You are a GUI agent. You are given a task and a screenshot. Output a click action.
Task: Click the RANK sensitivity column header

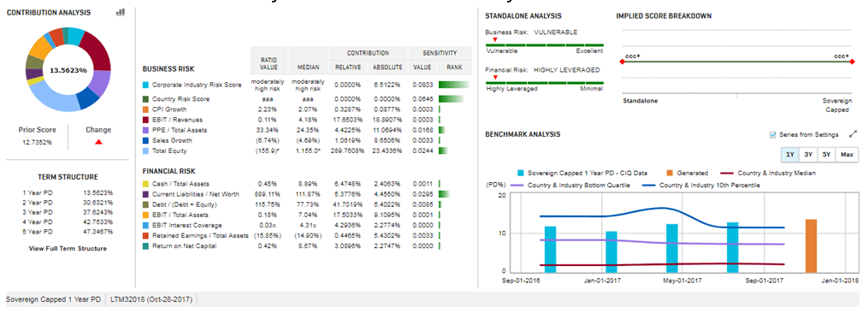pyautogui.click(x=453, y=67)
